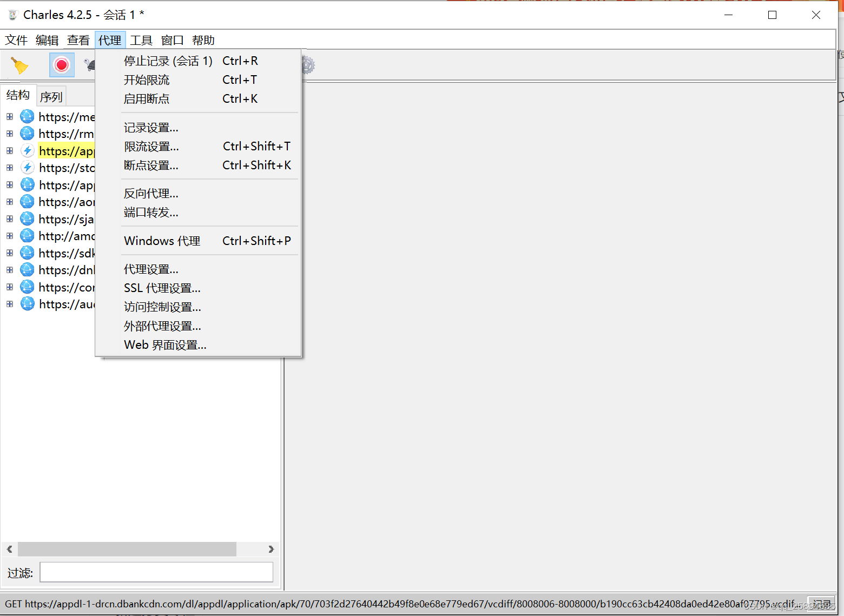Choose 启用断点 from the menu

click(198, 98)
